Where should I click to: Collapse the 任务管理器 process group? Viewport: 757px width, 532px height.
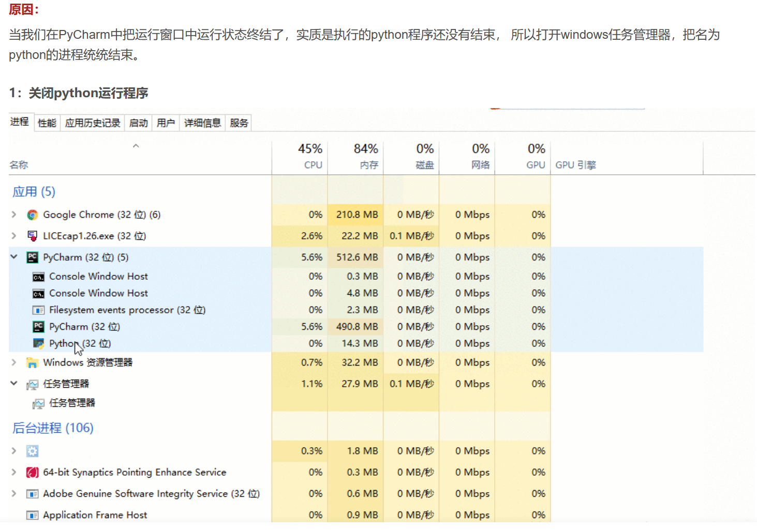(x=14, y=384)
